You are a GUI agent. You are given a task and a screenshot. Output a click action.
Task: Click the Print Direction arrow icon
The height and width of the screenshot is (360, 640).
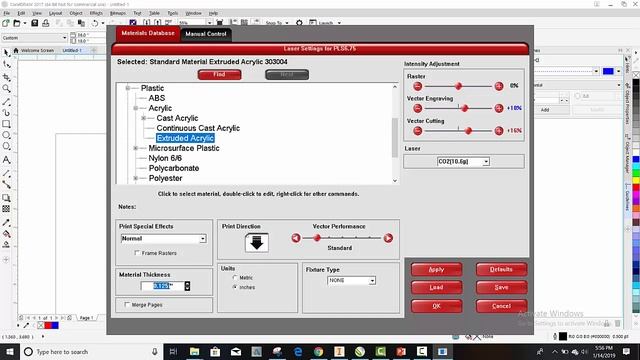pyautogui.click(x=257, y=243)
